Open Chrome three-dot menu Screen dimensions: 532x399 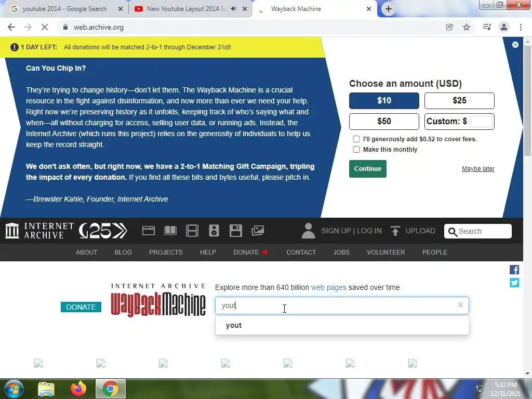tap(521, 27)
